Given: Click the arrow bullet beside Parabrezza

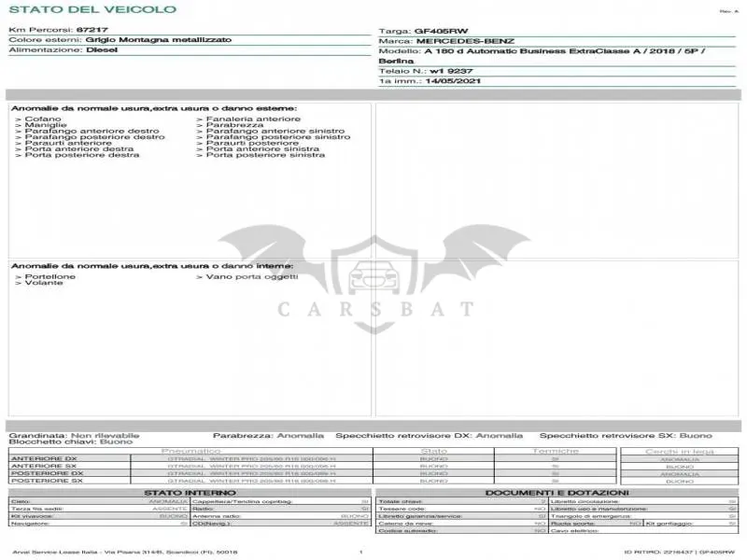Looking at the screenshot, I should click(200, 125).
